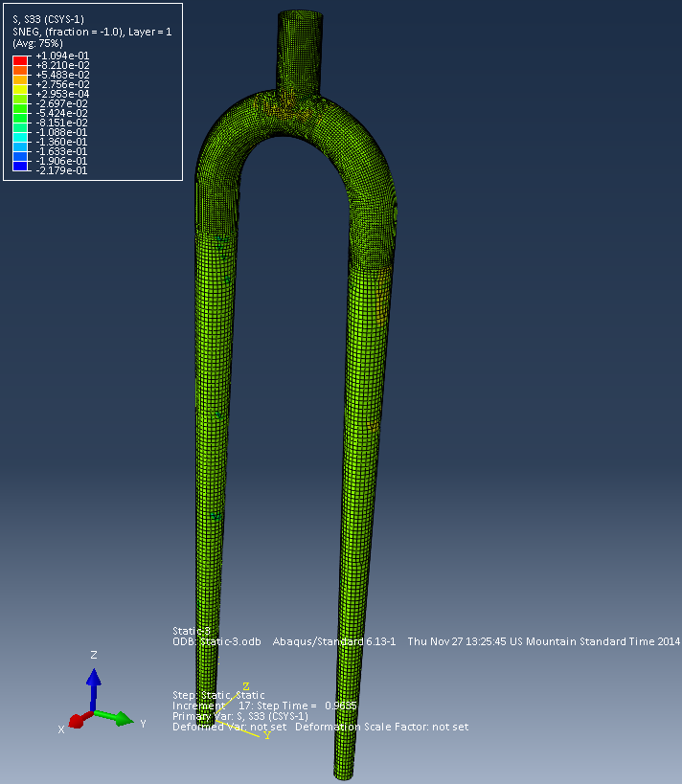Viewport: 682px width, 784px height.
Task: Click the green Y-axis arrow of the view triad
Action: point(115,717)
